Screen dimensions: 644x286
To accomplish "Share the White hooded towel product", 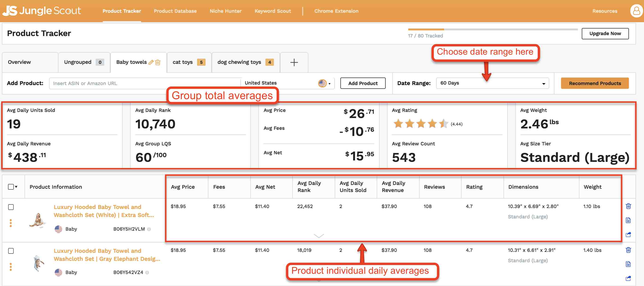I will point(628,234).
